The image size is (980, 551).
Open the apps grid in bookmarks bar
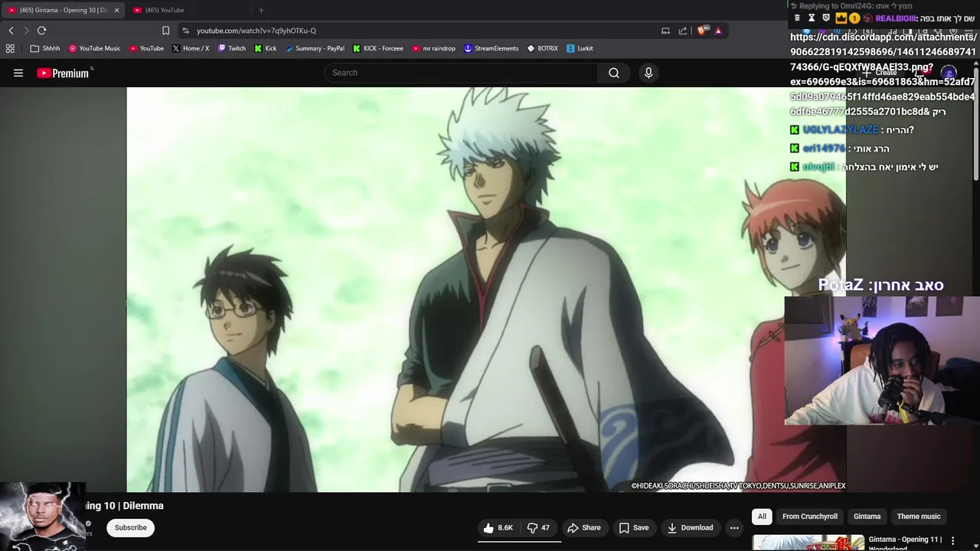[10, 48]
